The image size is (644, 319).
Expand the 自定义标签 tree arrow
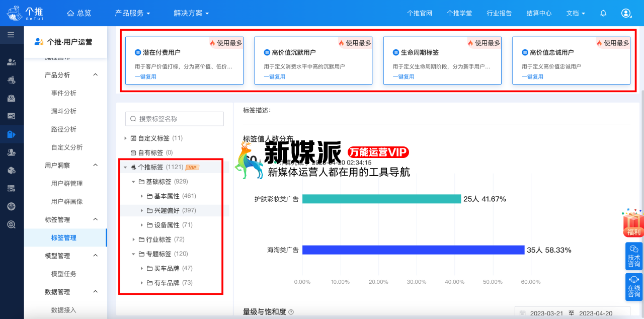(125, 138)
